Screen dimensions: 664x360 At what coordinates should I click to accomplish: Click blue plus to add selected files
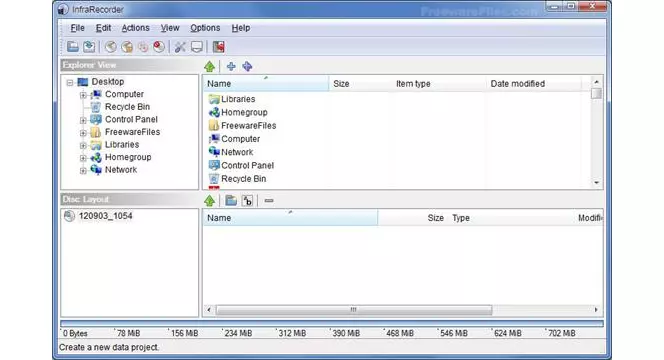coord(231,66)
